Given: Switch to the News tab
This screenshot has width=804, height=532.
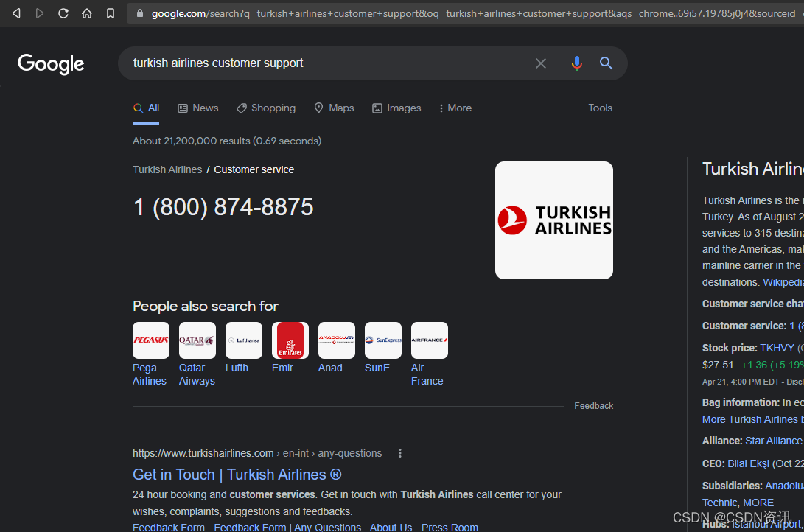Looking at the screenshot, I should [198, 108].
